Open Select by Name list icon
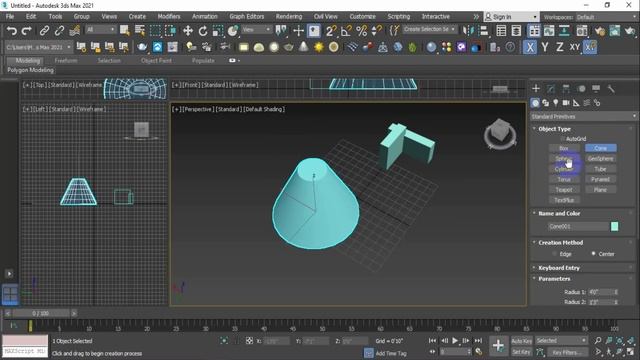Image resolution: width=640 pixels, height=360 pixels. point(140,31)
